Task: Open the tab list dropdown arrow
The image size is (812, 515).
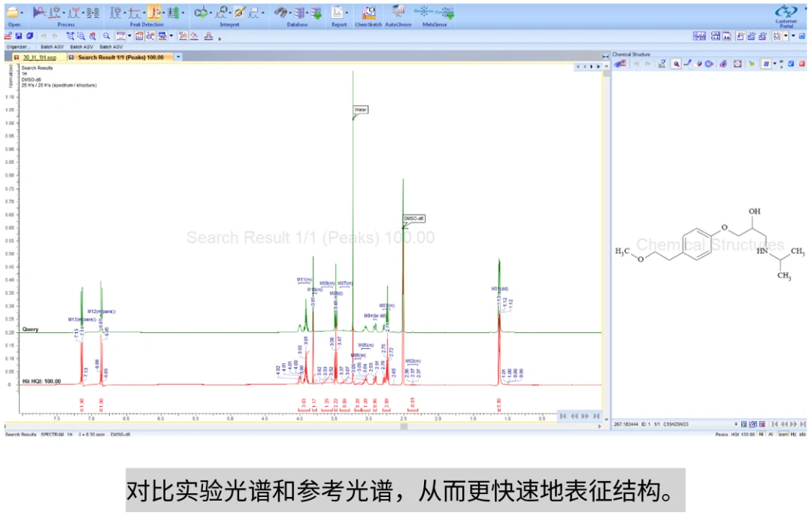Action: (178, 57)
